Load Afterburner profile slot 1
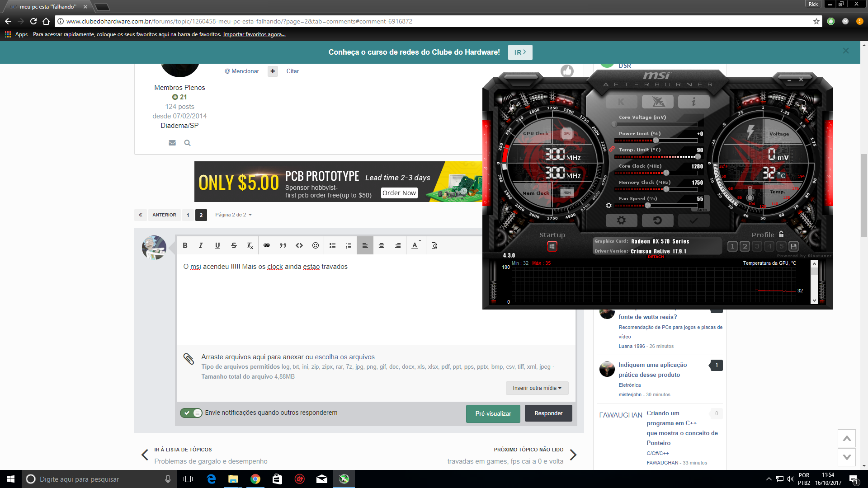868x488 pixels. tap(732, 246)
